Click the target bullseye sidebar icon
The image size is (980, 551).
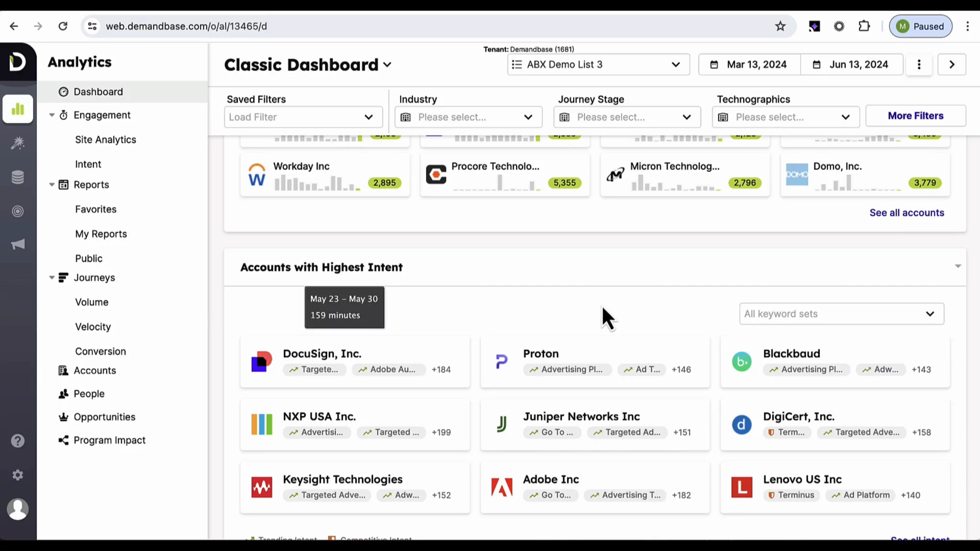18,211
